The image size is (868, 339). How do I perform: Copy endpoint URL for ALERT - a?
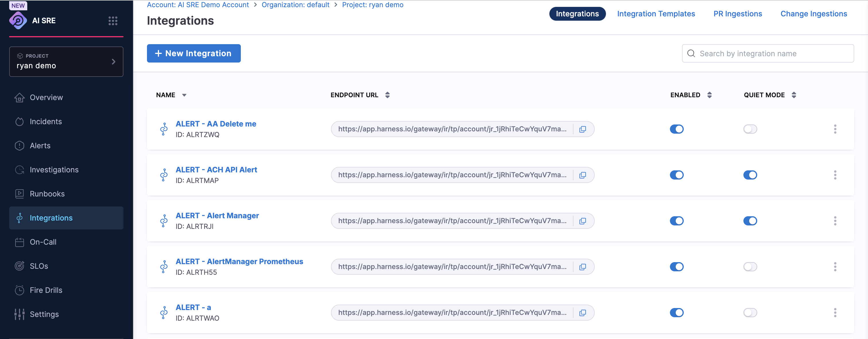(x=583, y=313)
